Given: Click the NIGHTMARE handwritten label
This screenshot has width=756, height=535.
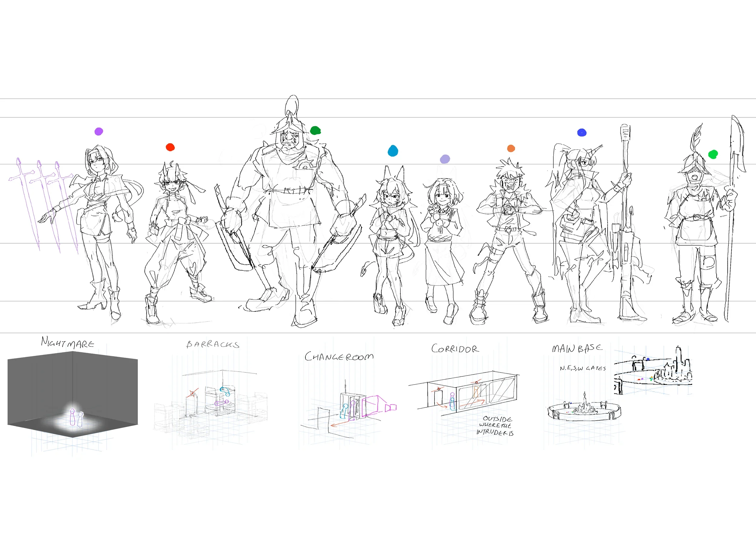Looking at the screenshot, I should point(67,343).
